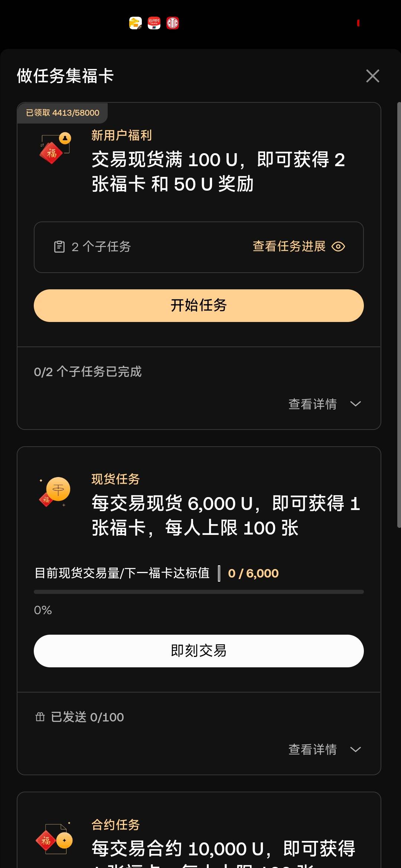
Task: Select the 合约任务 heading
Action: (115, 824)
